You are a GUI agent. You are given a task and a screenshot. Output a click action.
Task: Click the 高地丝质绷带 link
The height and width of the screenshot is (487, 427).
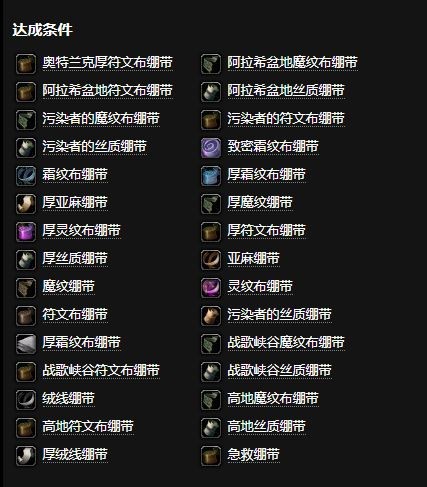[x=267, y=427]
